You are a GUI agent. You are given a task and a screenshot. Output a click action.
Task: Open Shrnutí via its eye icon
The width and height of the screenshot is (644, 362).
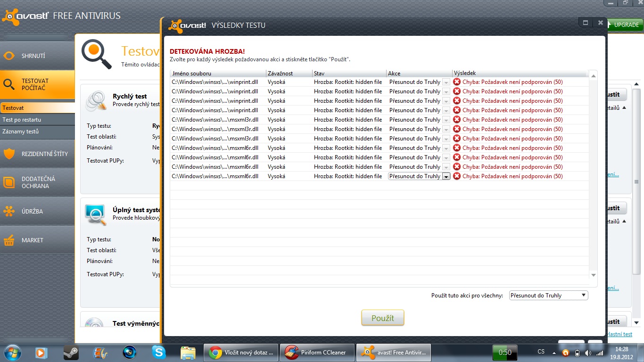click(x=9, y=56)
